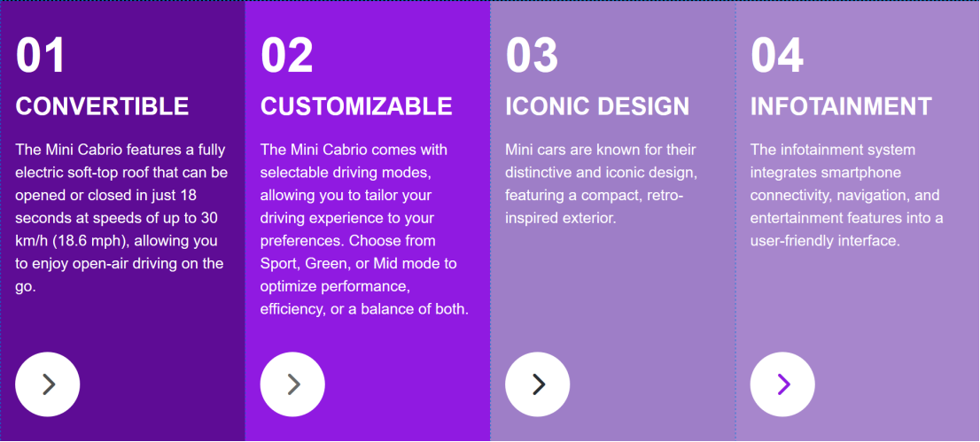Click the arrow button under Convertible
This screenshot has height=442, width=980.
point(48,384)
